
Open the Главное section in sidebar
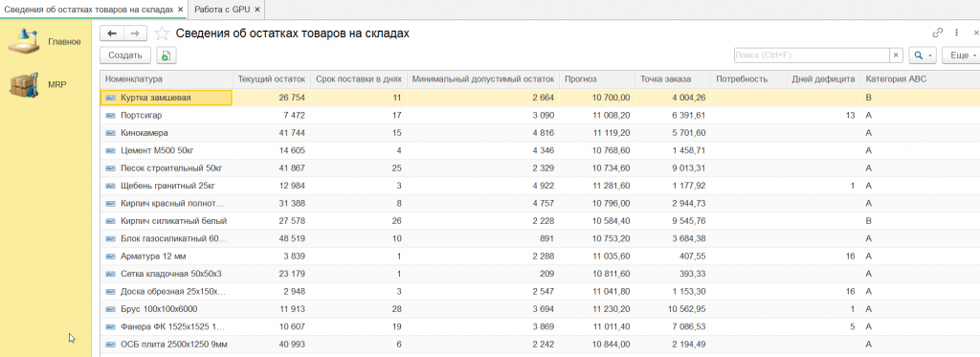click(x=45, y=41)
